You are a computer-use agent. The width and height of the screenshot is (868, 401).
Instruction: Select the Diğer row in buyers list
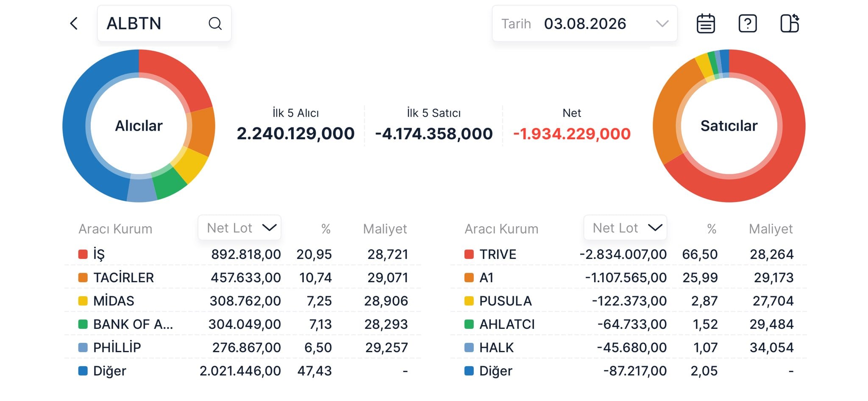(243, 371)
